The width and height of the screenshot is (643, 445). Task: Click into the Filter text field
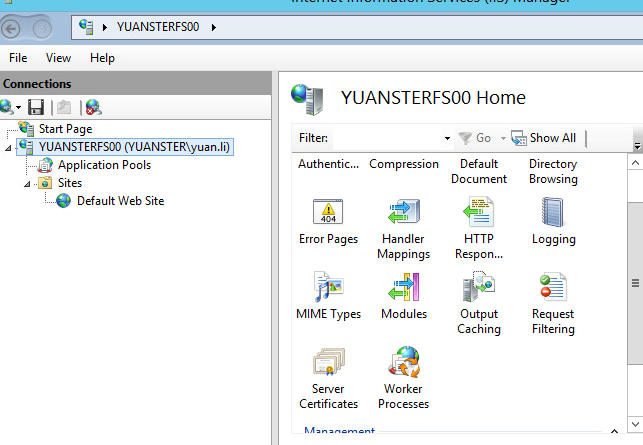tap(388, 138)
